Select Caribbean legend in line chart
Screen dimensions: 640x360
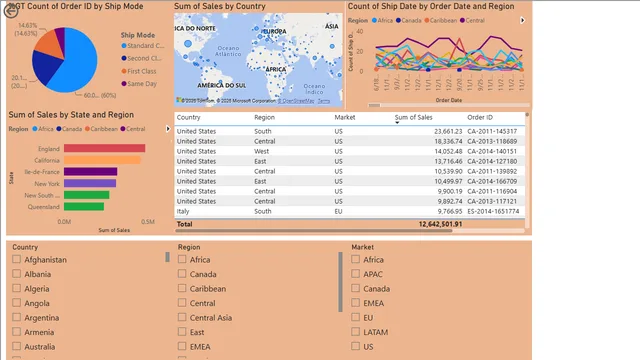coord(440,20)
